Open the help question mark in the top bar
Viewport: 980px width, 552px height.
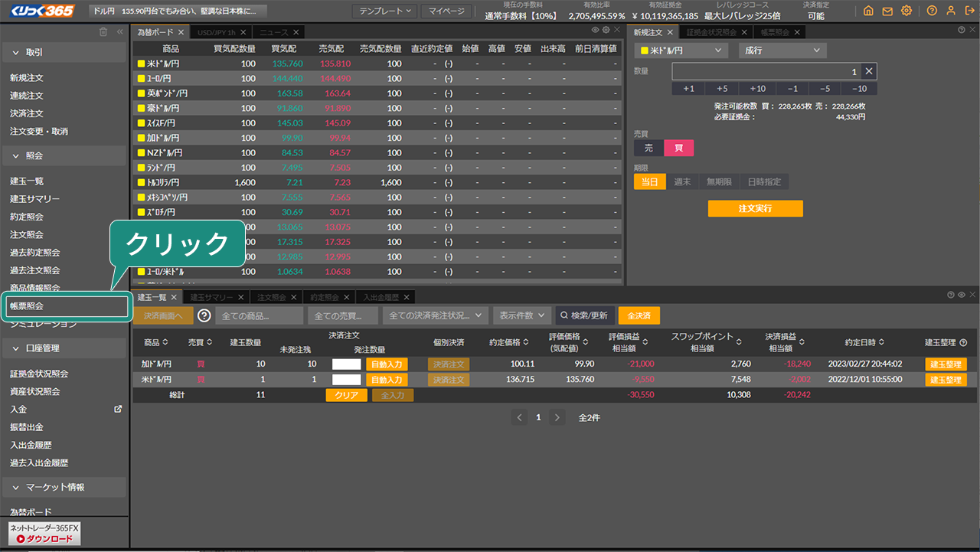932,11
